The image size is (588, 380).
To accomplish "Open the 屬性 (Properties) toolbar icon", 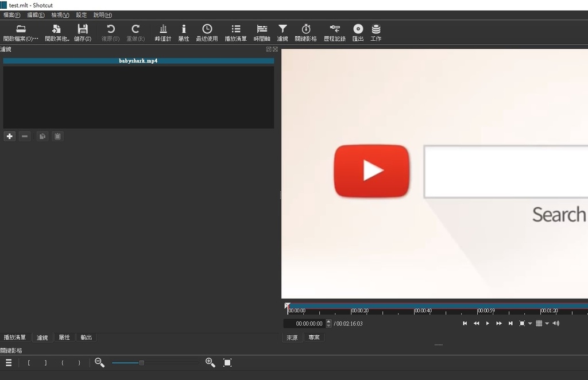I will point(184,33).
